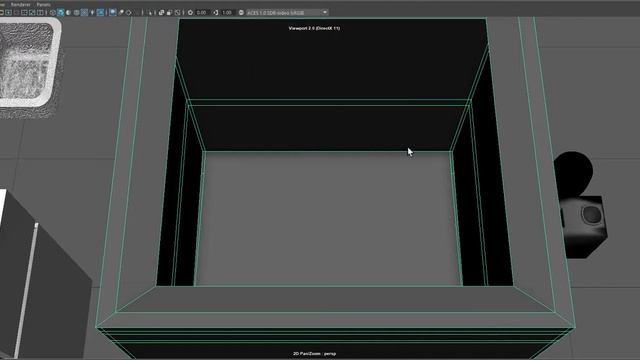
Task: Toggle the view transform icon
Action: click(241, 13)
